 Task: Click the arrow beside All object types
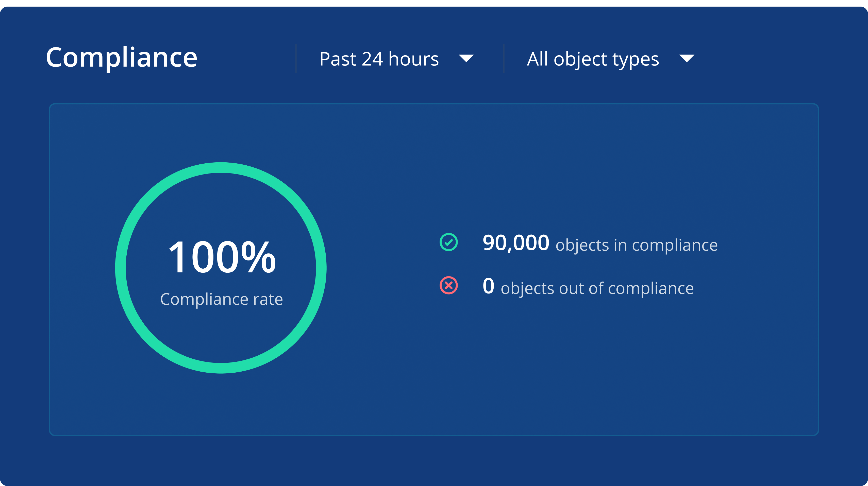point(687,58)
